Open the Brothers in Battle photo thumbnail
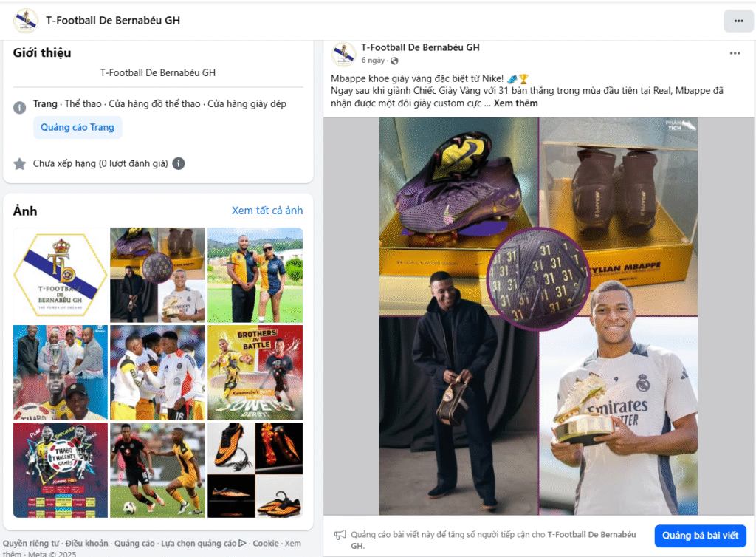The image size is (756, 557). click(255, 372)
